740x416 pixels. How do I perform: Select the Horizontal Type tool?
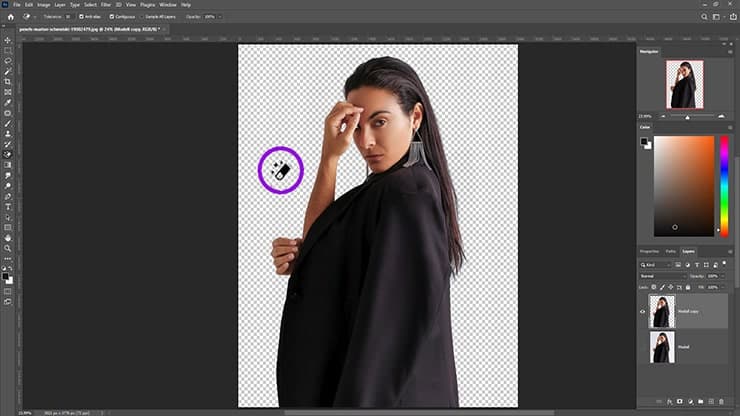(8, 207)
